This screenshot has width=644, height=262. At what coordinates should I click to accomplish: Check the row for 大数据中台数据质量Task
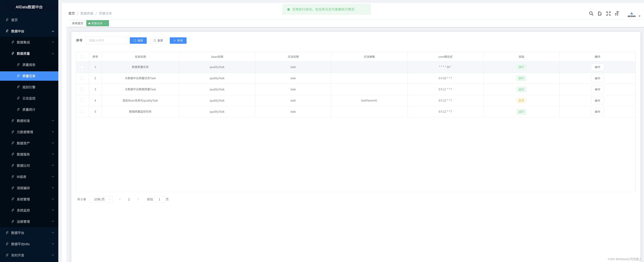coord(82,89)
